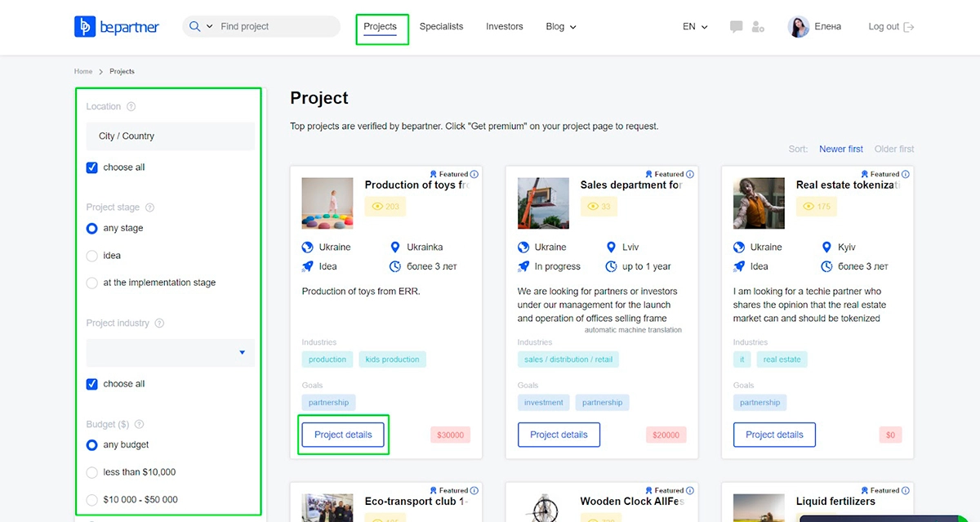980x522 pixels.
Task: Select at the implementation stage option
Action: [x=92, y=283]
